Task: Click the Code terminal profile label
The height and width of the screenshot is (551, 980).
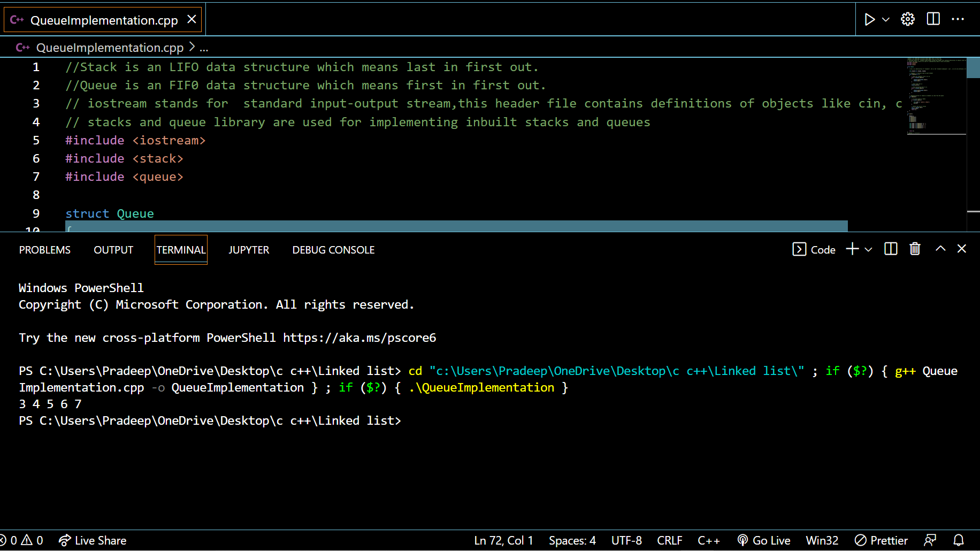Action: pos(814,249)
